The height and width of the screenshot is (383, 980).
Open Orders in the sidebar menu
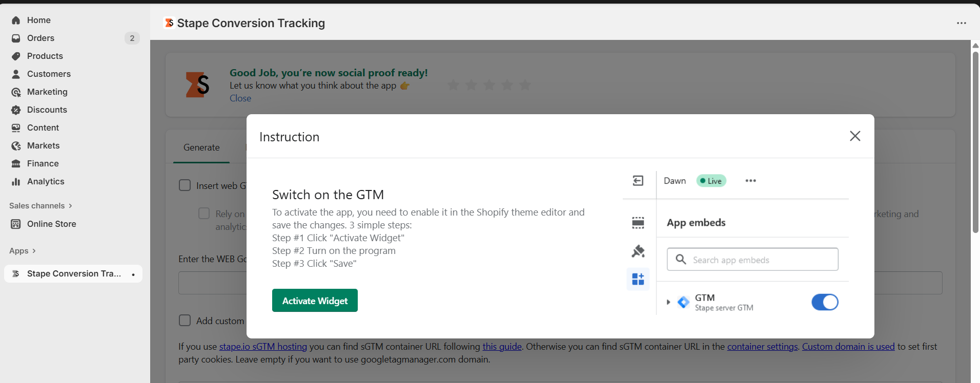pos(40,38)
